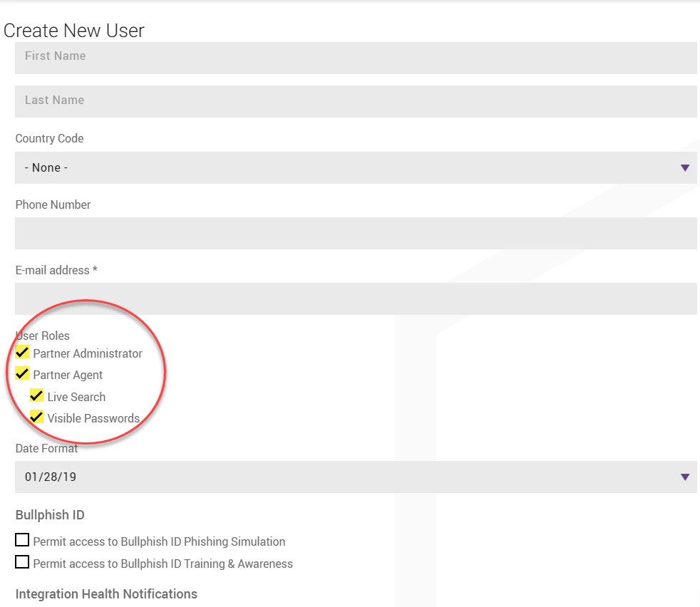The width and height of the screenshot is (700, 607).
Task: Click the Create New User heading
Action: coord(74,31)
